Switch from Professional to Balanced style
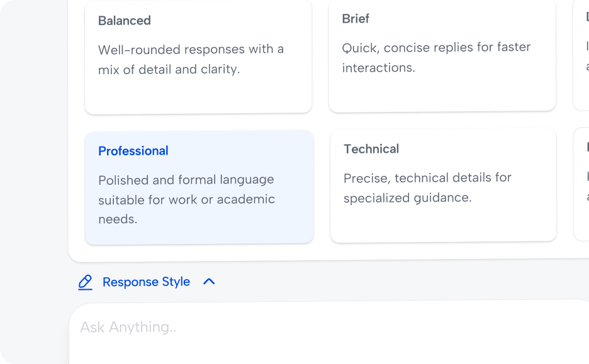 pos(198,57)
